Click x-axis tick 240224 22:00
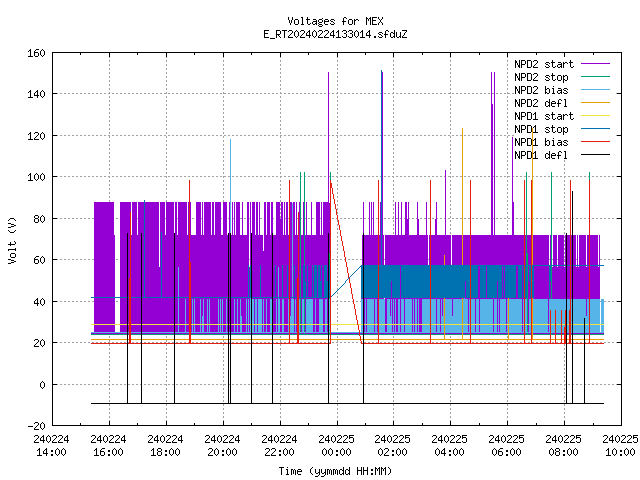 279,446
